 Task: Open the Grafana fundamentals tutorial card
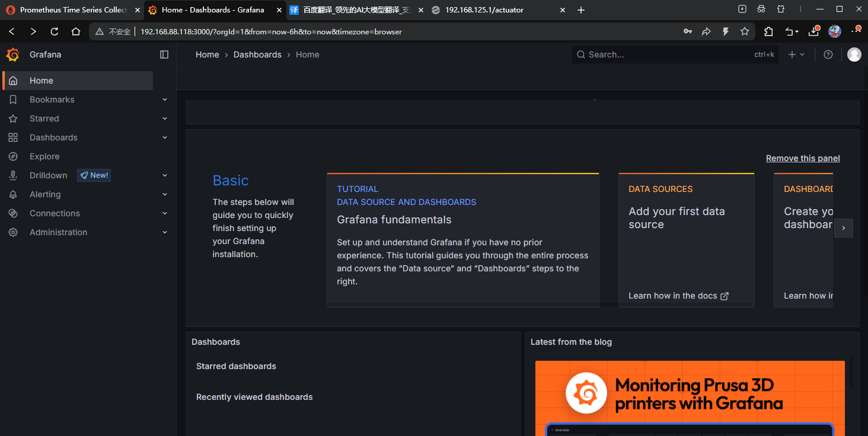click(x=463, y=240)
